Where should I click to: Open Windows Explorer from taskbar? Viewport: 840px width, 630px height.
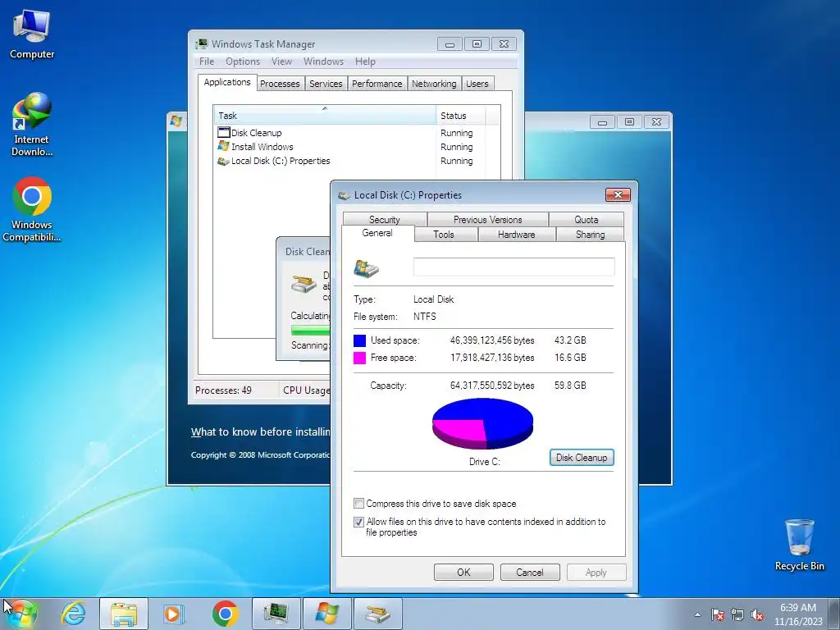124,614
